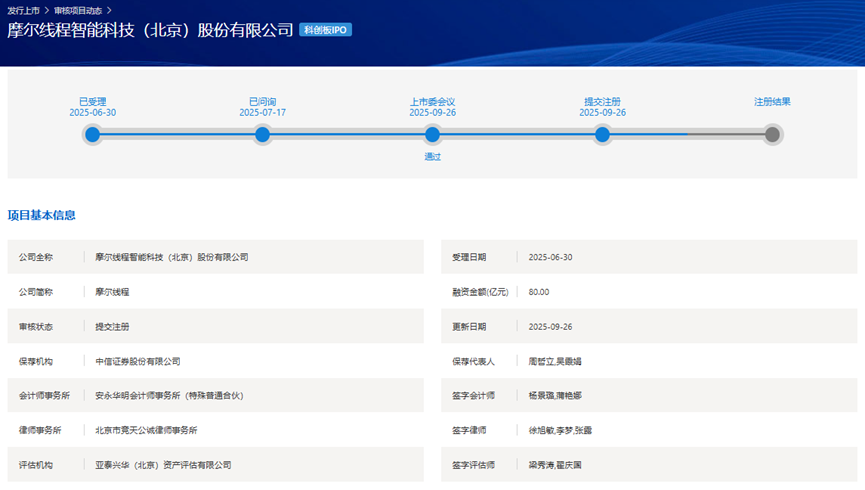The height and width of the screenshot is (490, 865).
Task: Click 安永华明会计师事务所 value in table
Action: coord(169,396)
